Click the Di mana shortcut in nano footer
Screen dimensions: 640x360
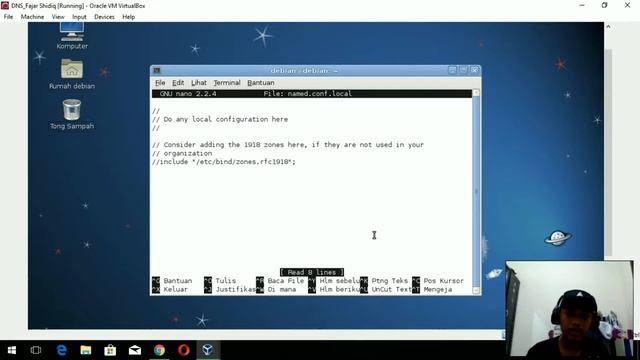coord(276,289)
